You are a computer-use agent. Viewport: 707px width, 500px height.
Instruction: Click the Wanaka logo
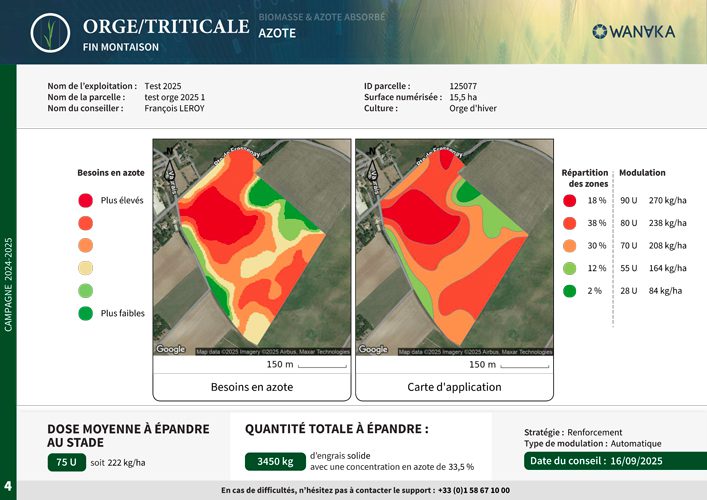point(633,32)
